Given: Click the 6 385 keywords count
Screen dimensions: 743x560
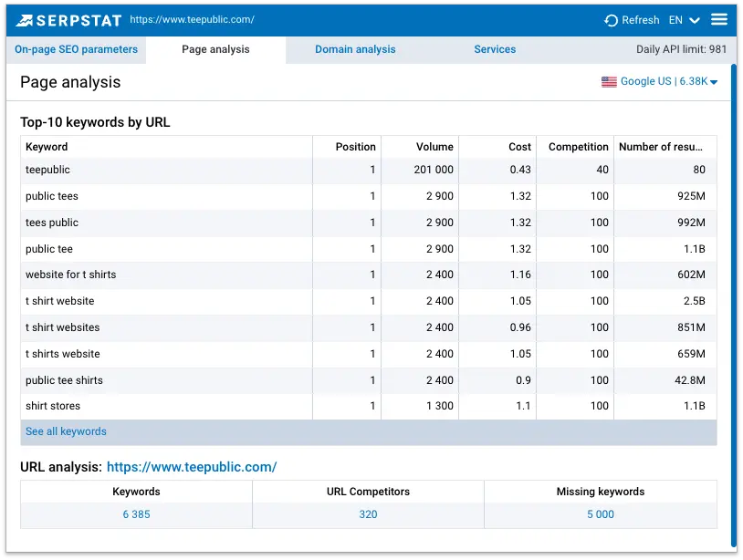Looking at the screenshot, I should click(x=135, y=515).
